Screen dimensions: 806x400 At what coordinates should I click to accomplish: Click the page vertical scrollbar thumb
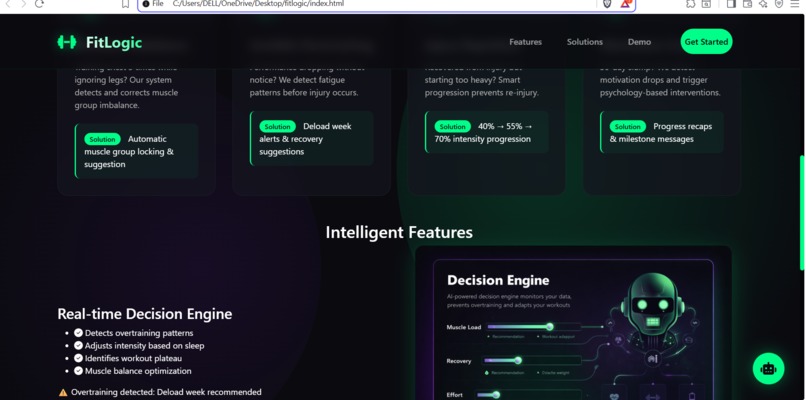click(801, 212)
